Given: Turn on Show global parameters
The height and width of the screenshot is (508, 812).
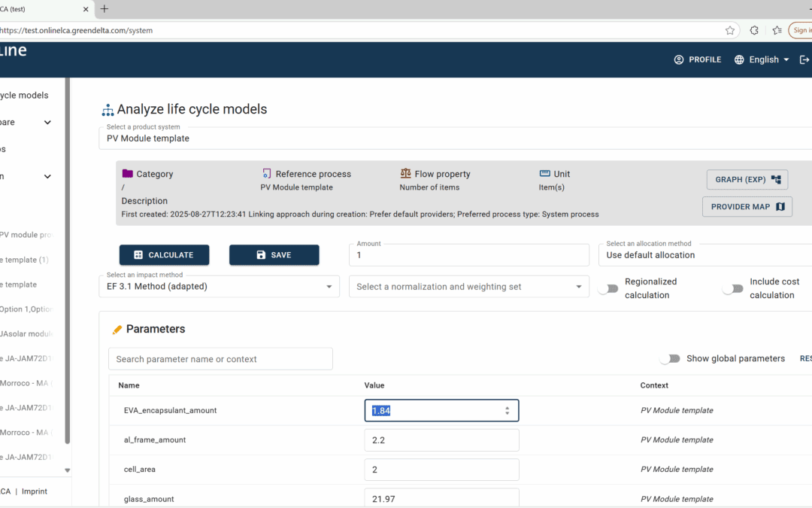Looking at the screenshot, I should point(669,359).
